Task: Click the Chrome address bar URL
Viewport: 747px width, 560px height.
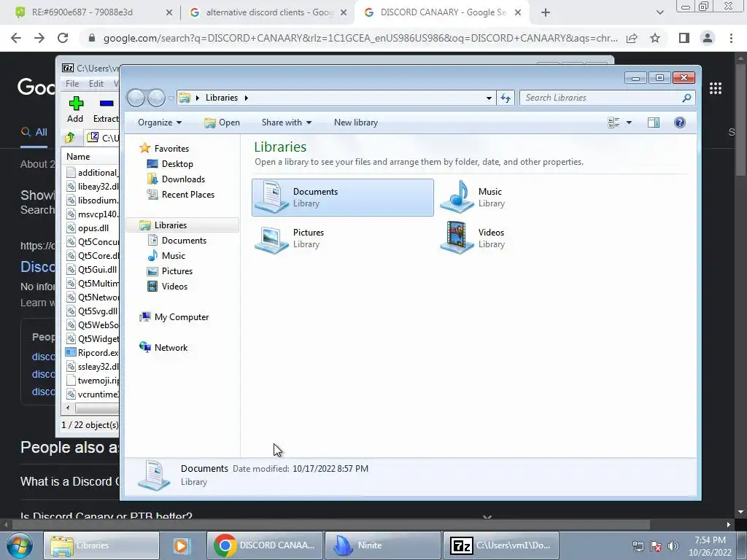Action: click(x=360, y=38)
